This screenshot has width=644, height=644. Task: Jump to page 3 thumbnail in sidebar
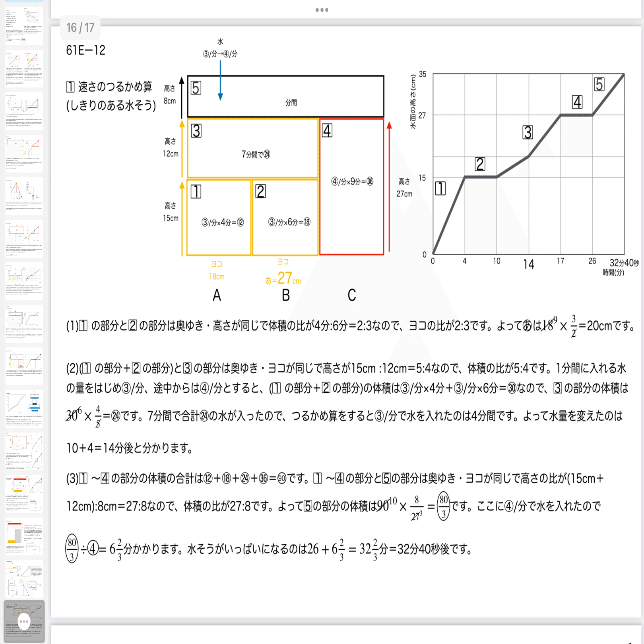click(x=24, y=68)
